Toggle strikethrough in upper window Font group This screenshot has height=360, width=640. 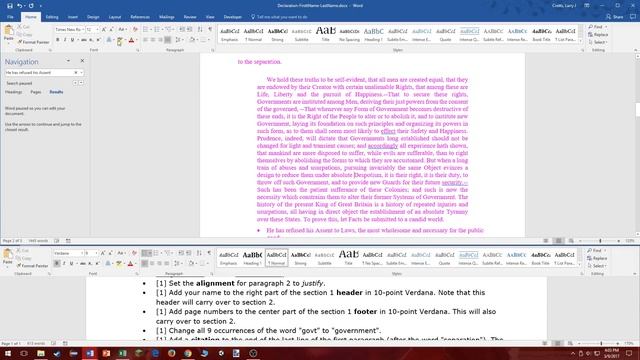(x=84, y=40)
